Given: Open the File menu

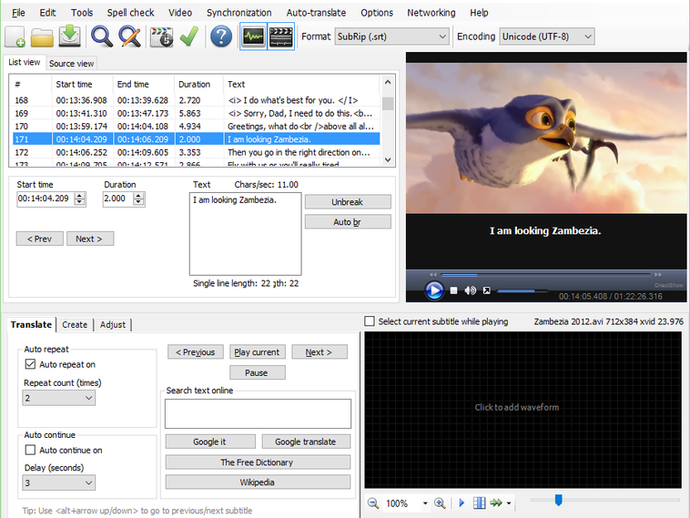Looking at the screenshot, I should coord(18,13).
